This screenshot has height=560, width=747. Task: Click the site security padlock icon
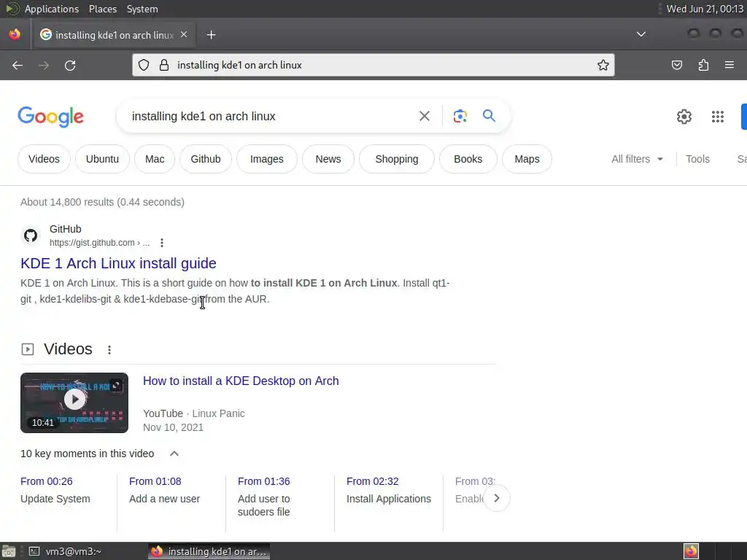164,65
